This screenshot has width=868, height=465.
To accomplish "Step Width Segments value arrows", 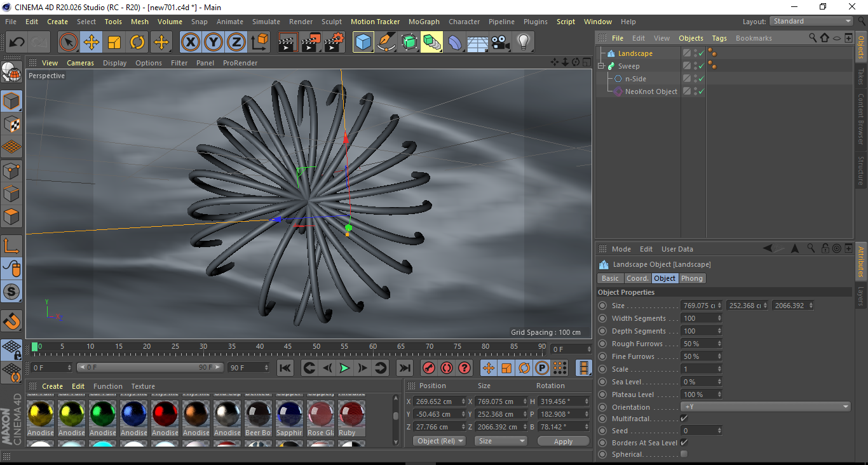I will click(719, 318).
